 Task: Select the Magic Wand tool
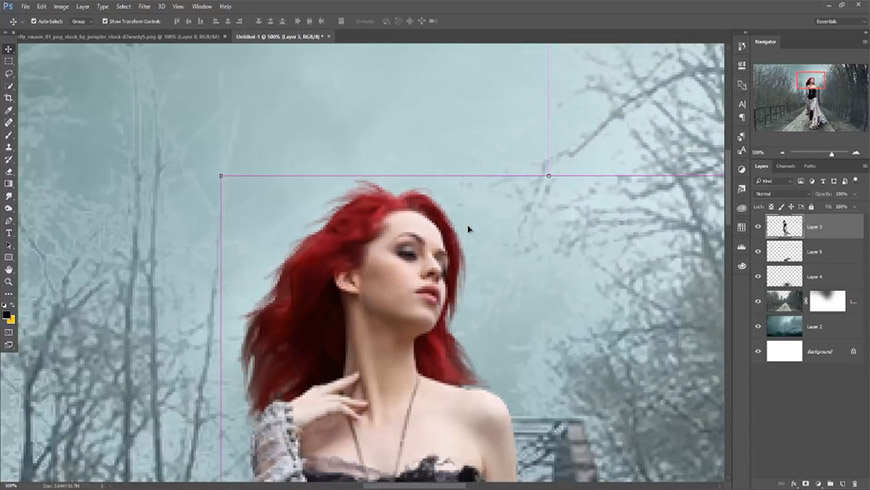[8, 85]
